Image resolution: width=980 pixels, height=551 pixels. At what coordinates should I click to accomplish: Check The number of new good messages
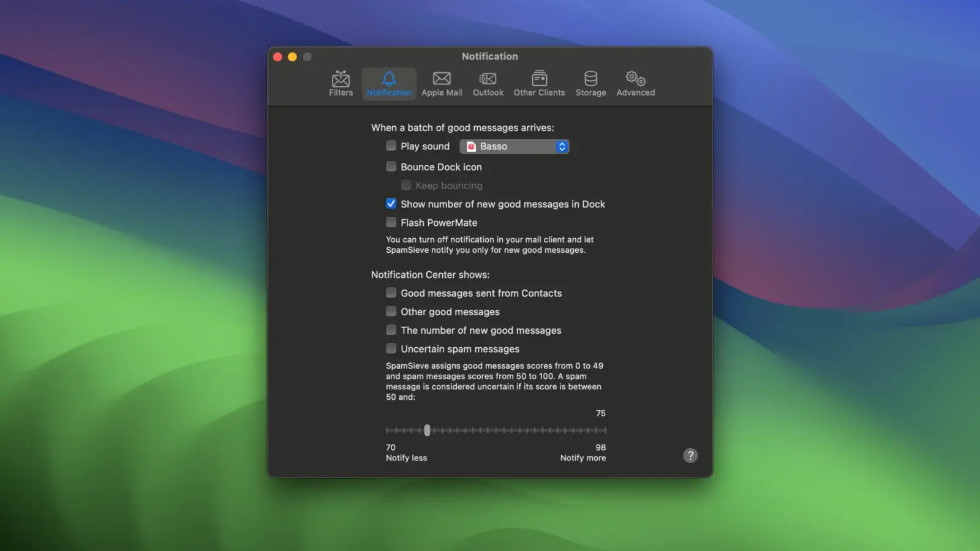(391, 329)
